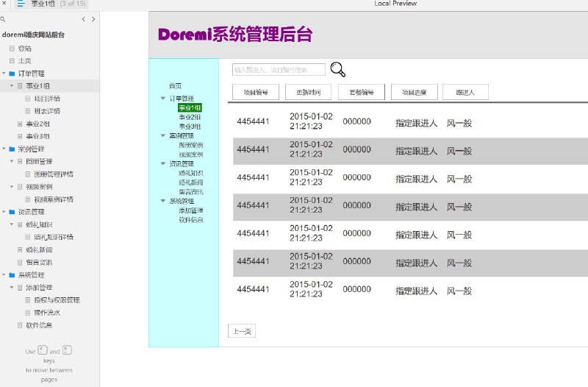
Task: Click the page icon beside 视频案例详情
Action: tap(28, 199)
